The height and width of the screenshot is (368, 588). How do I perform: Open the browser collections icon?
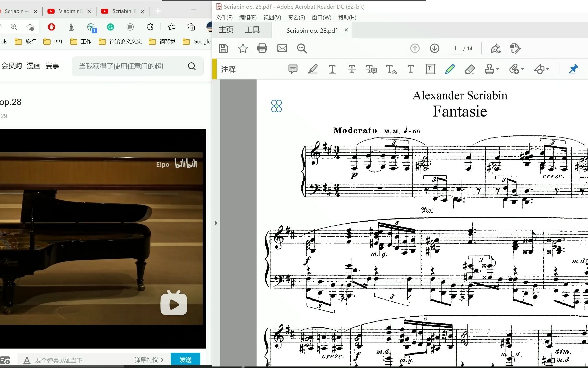191,27
